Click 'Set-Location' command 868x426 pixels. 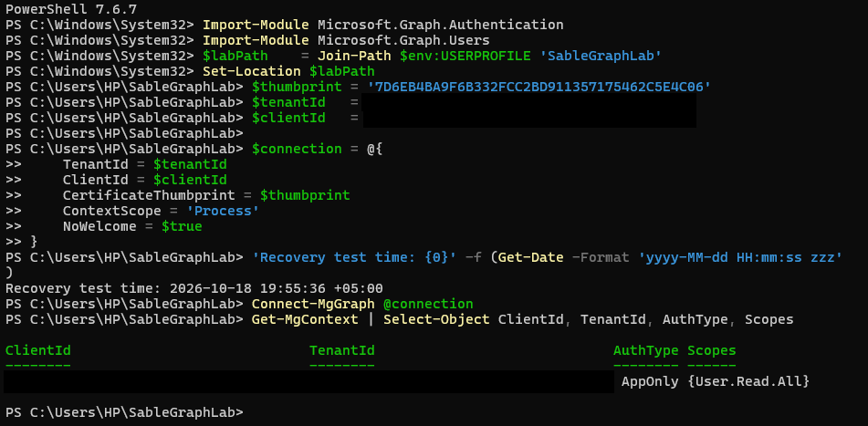pyautogui.click(x=252, y=71)
